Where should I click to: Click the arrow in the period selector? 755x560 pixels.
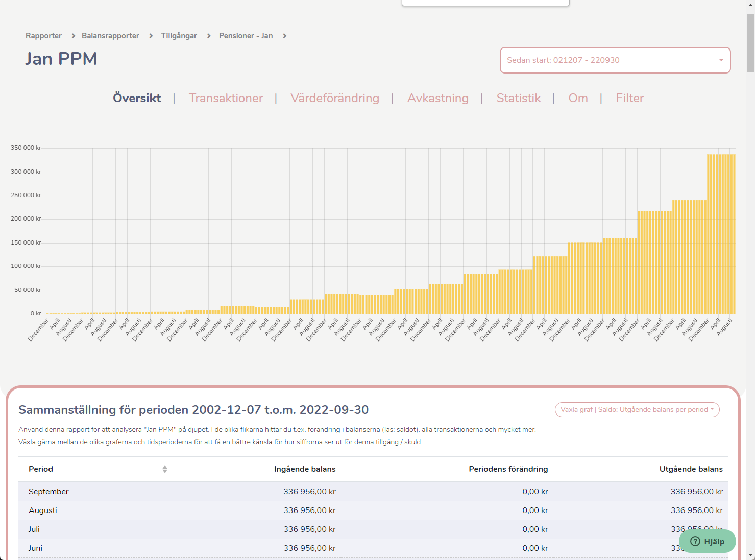click(x=721, y=60)
